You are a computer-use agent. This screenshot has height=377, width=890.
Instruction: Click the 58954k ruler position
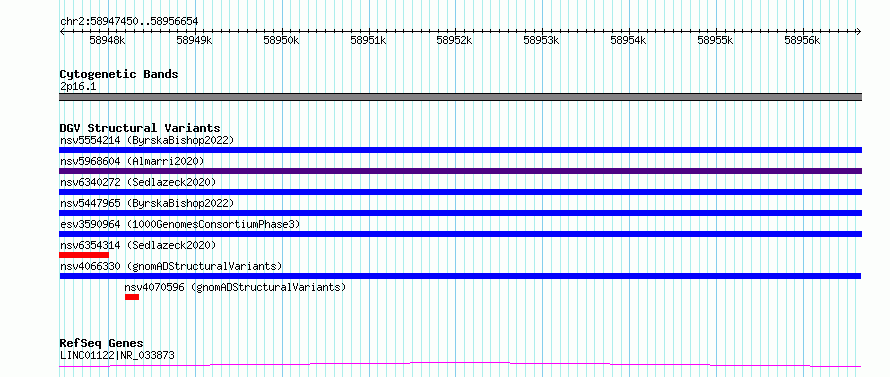tap(628, 41)
